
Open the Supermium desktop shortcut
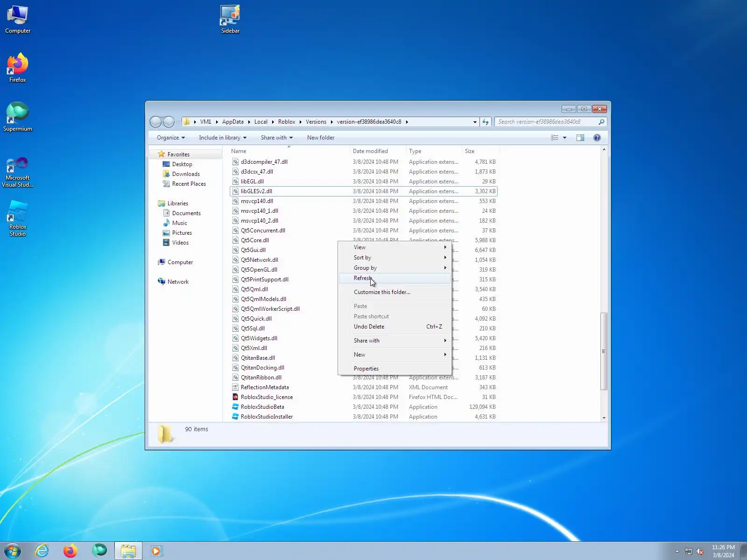(x=18, y=117)
